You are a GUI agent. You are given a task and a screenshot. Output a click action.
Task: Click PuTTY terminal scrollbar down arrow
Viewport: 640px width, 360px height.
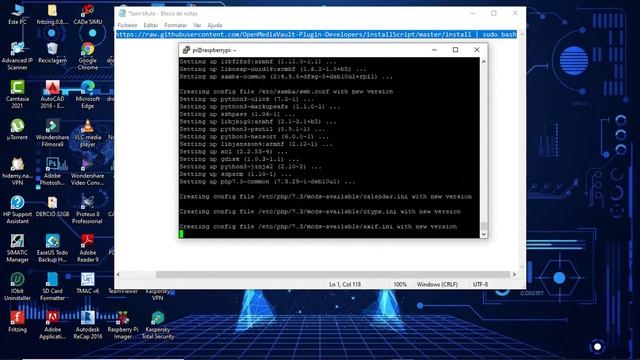(x=484, y=234)
